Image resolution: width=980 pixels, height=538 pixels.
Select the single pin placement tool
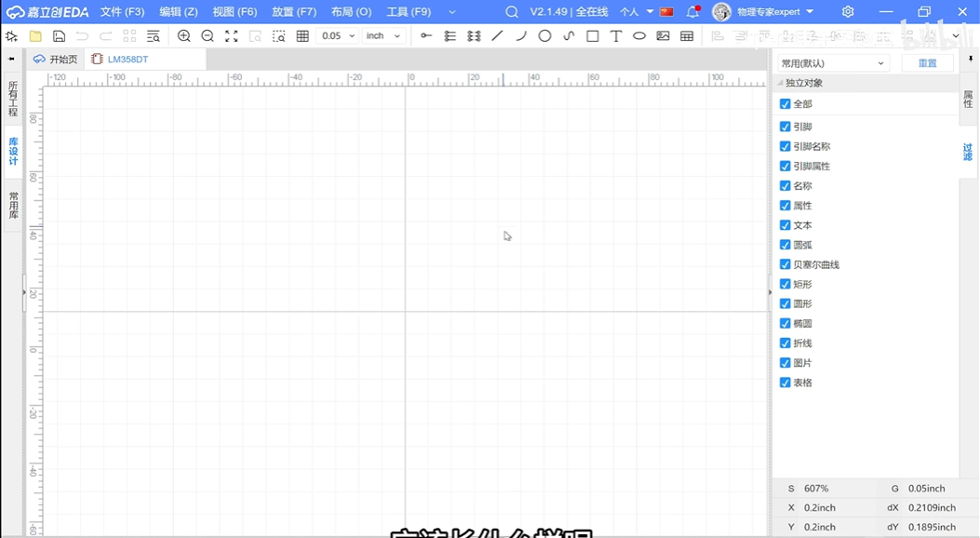click(x=426, y=36)
